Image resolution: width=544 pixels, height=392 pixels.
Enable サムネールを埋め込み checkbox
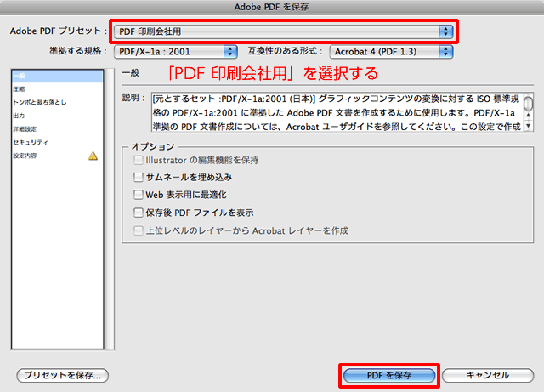click(139, 178)
